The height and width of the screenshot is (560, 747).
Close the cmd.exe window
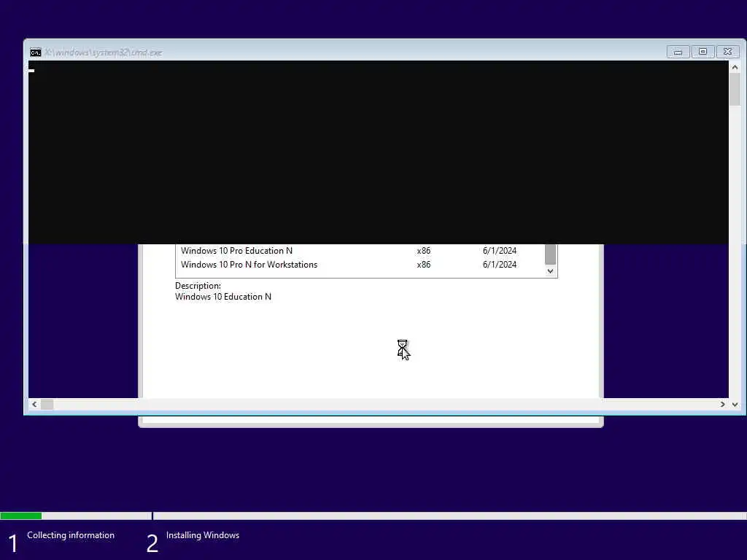(x=727, y=52)
